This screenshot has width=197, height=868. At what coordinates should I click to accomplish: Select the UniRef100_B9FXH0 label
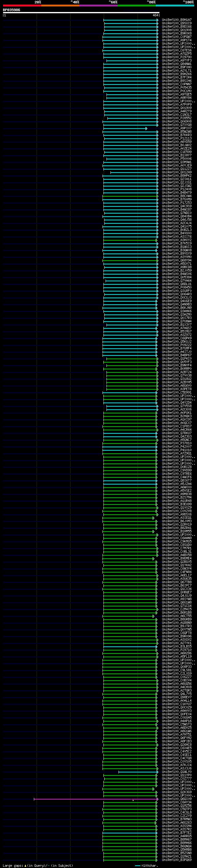click(177, 67)
